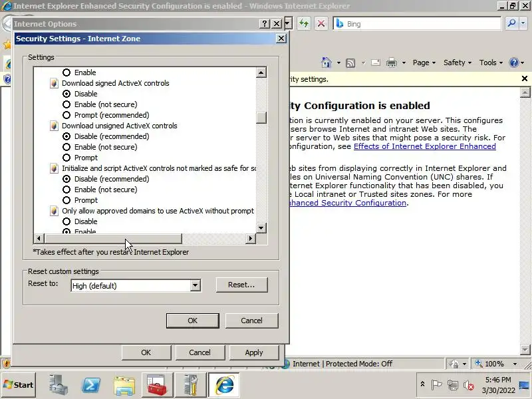Open the red toolbox taskbar icon

[157, 385]
